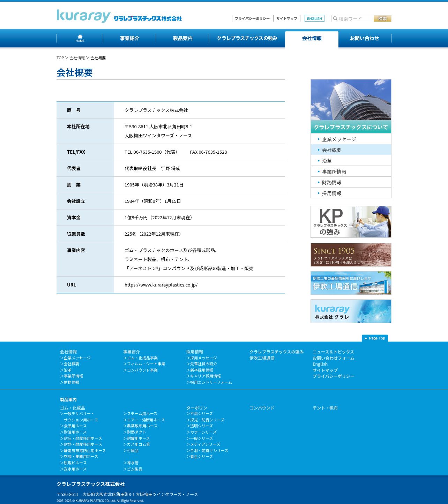The height and width of the screenshot is (504, 448).
Task: Open the KP クラレプラスチックスの強み banner
Action: click(x=351, y=222)
